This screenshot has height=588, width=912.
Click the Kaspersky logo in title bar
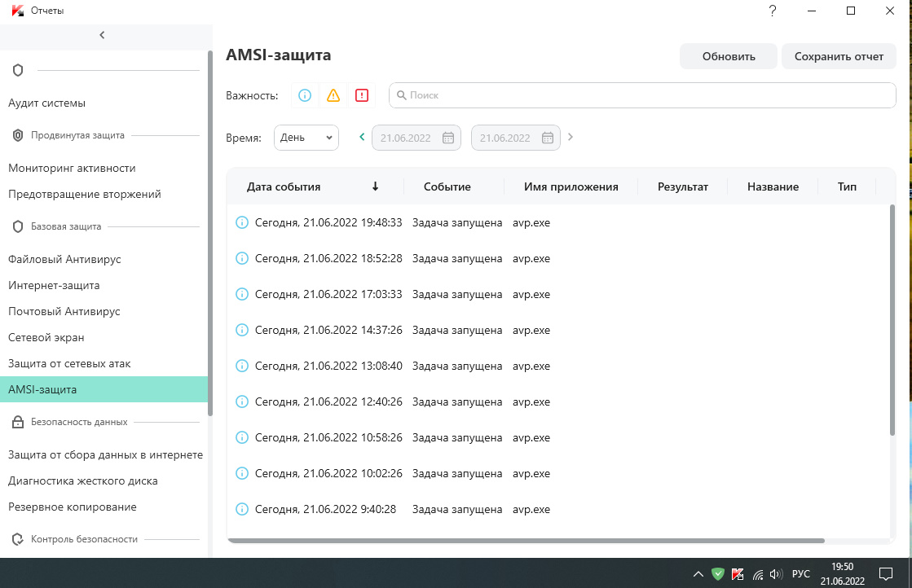click(18, 11)
